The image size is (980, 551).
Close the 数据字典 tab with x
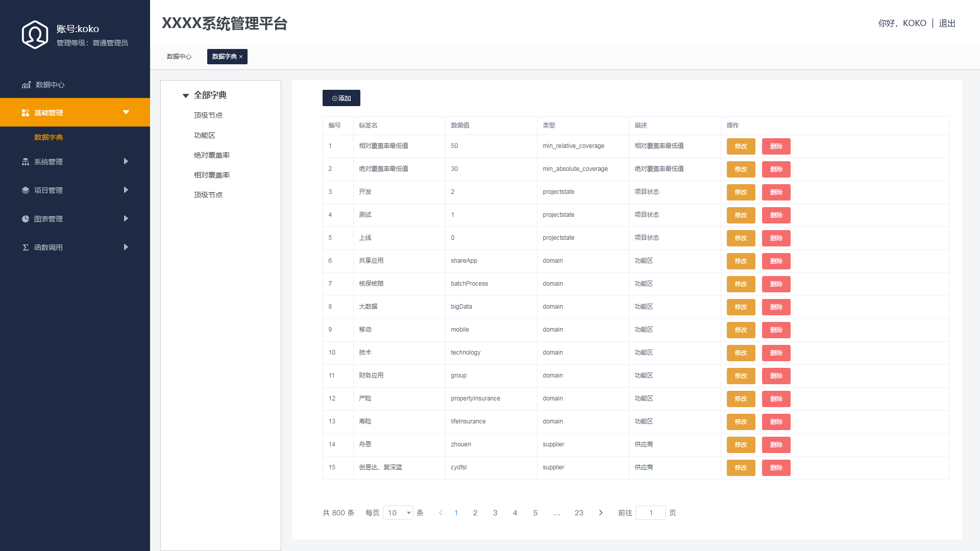241,57
